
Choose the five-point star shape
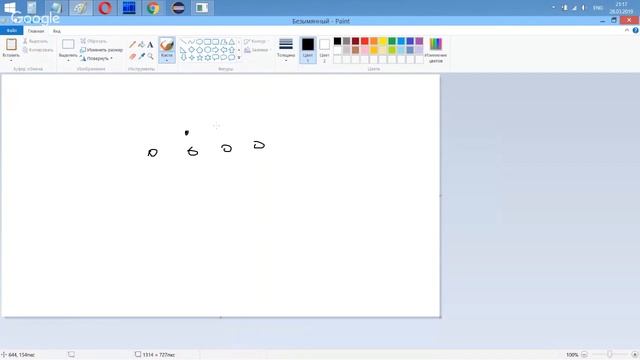coord(200,58)
